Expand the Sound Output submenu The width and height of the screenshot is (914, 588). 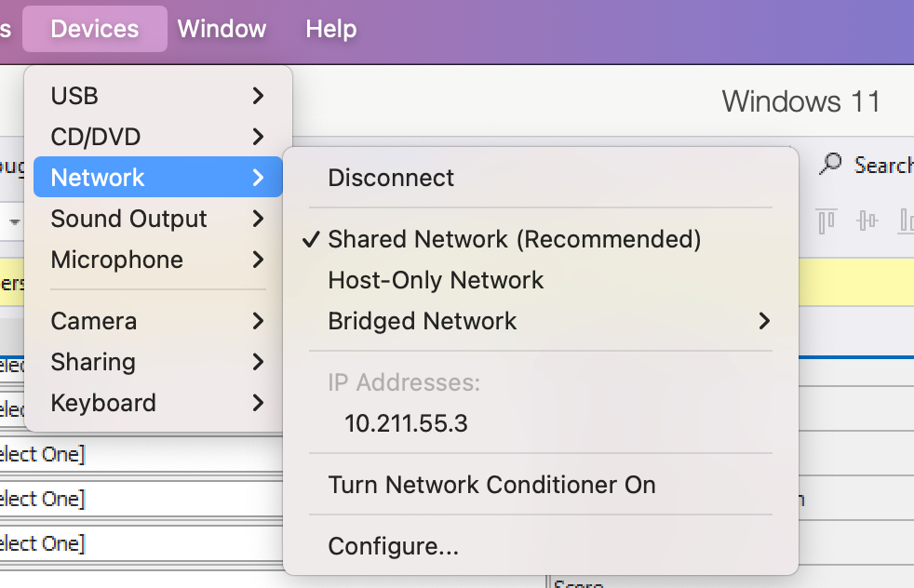(158, 219)
